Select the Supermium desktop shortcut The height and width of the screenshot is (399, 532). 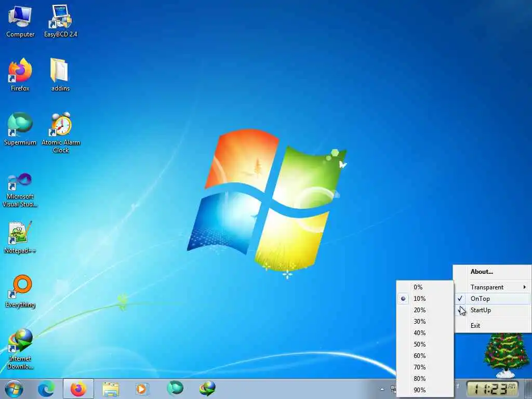point(20,129)
